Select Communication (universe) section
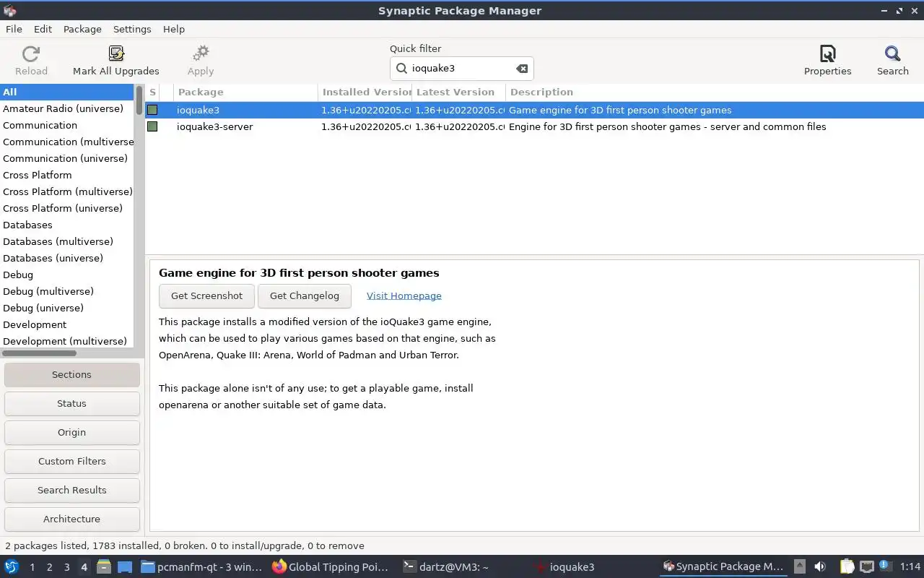924x578 pixels. tap(67, 158)
